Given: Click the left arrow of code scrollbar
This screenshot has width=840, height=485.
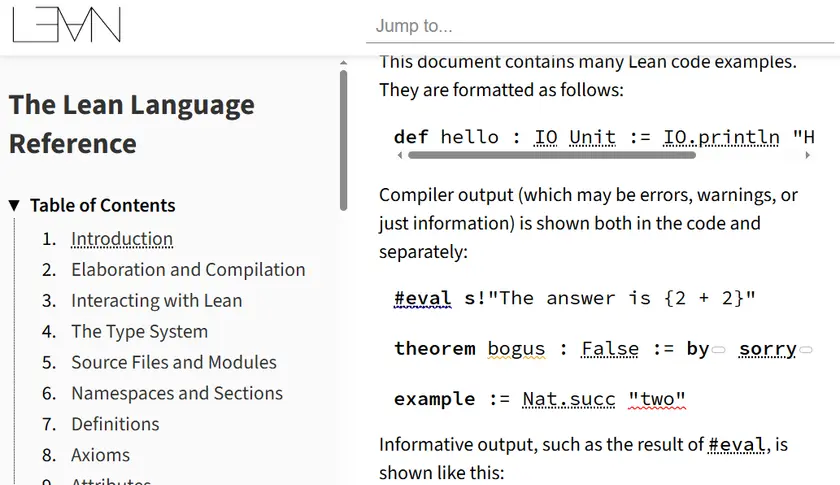Looking at the screenshot, I should (400, 156).
